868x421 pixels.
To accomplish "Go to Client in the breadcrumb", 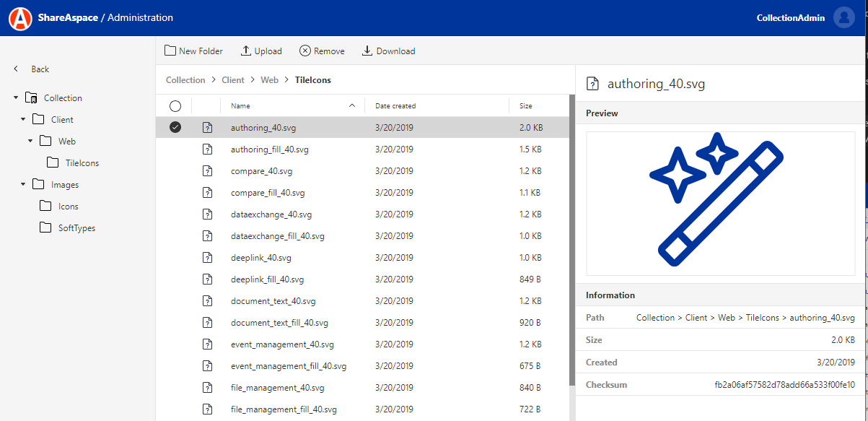I will [233, 80].
